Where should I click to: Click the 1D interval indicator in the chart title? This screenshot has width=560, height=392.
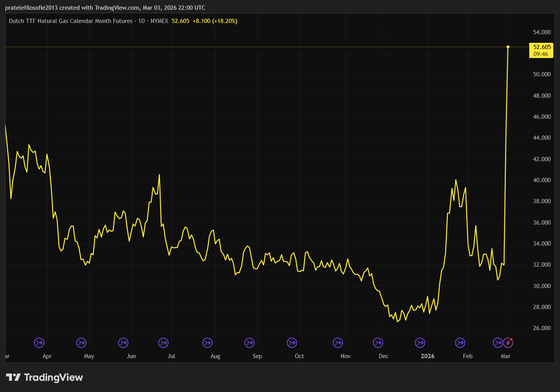coord(141,21)
